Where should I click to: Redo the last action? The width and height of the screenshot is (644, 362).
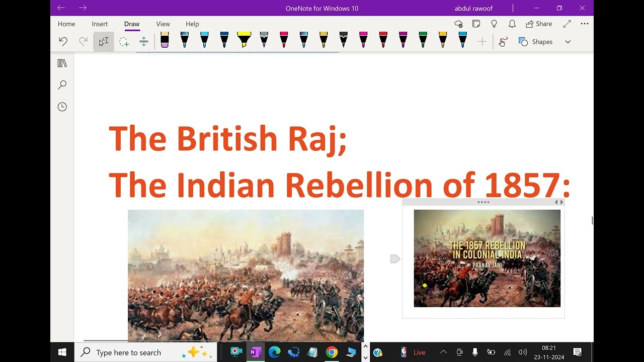tap(83, 42)
